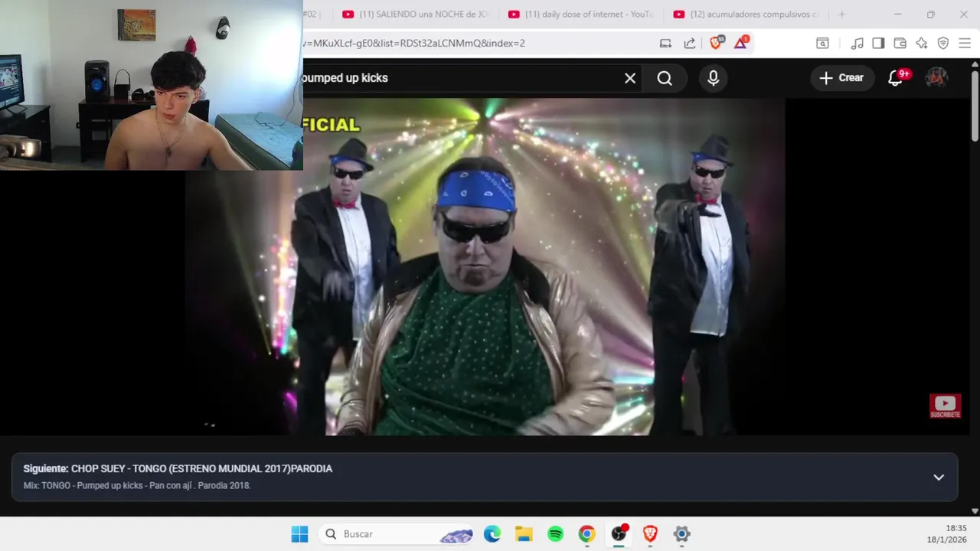Click the Suscríbete watermark in video

[x=945, y=406]
